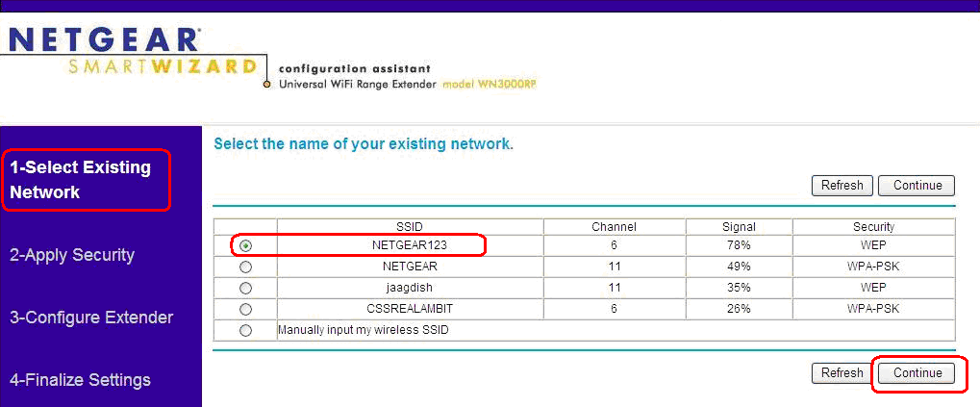Click the Security column header
Image resolution: width=980 pixels, height=407 pixels.
pyautogui.click(x=874, y=227)
